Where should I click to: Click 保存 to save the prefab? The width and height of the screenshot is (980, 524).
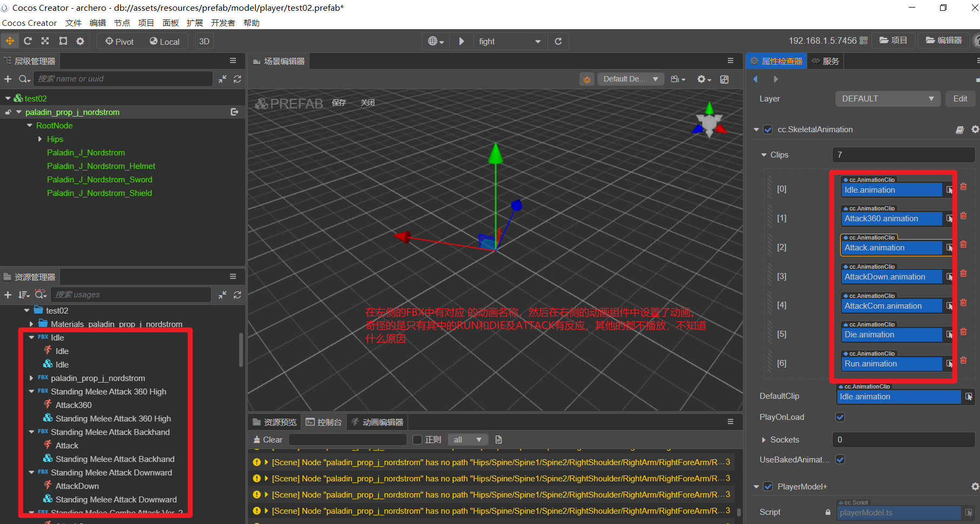[339, 103]
